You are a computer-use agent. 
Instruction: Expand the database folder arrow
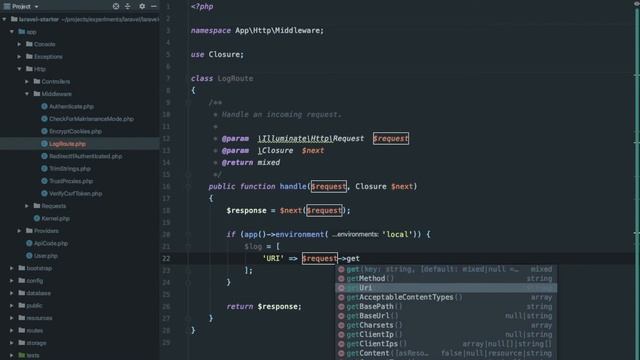pos(12,293)
